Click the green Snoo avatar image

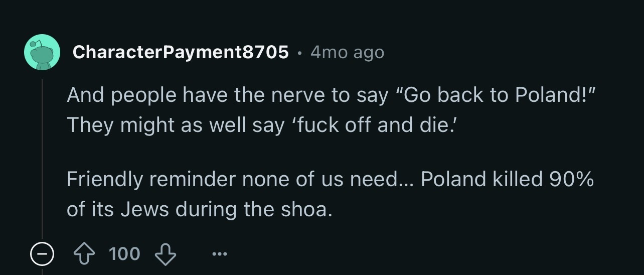pos(42,52)
